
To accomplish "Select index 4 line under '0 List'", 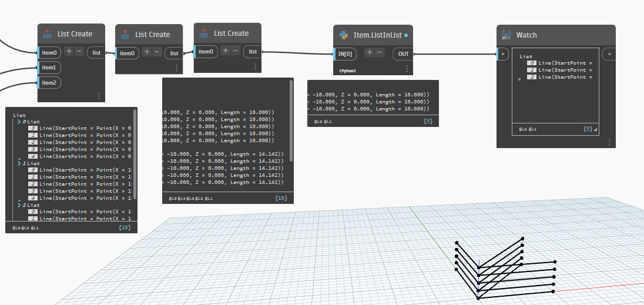I will [80, 156].
